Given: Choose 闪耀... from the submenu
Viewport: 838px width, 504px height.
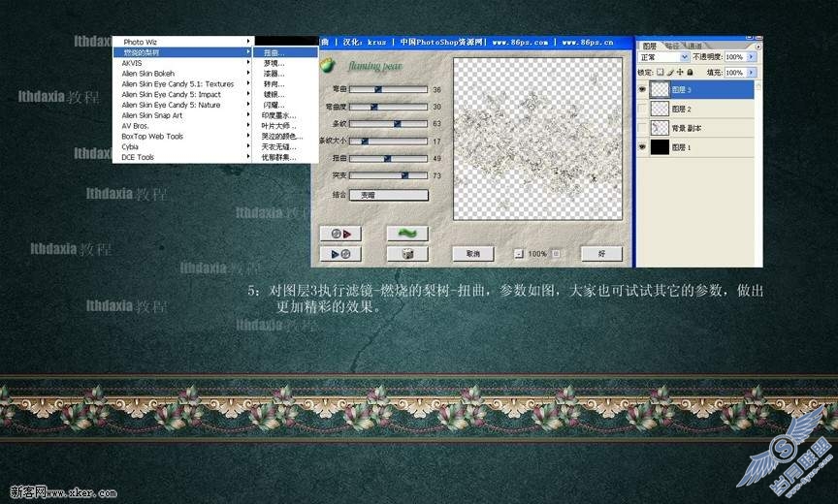Looking at the screenshot, I should coord(285,105).
